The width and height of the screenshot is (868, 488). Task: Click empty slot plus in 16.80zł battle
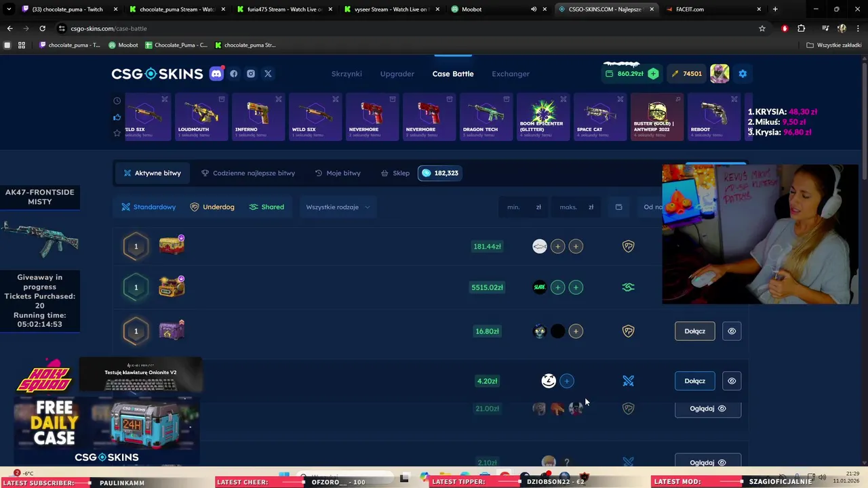[x=576, y=331]
